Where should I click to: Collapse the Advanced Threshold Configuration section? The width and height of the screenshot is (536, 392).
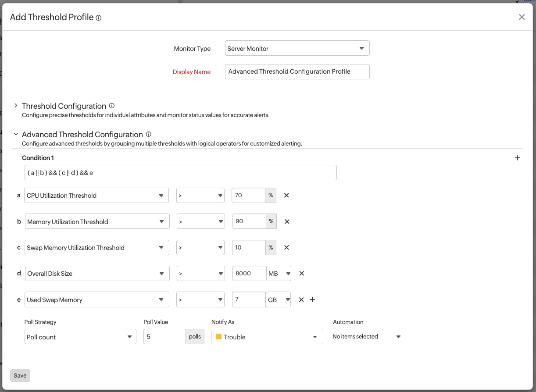click(x=16, y=134)
